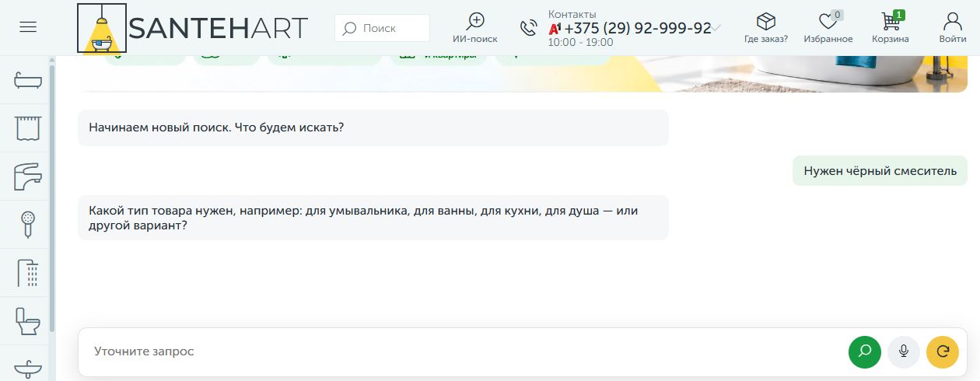Submit query with green search button

click(x=865, y=351)
